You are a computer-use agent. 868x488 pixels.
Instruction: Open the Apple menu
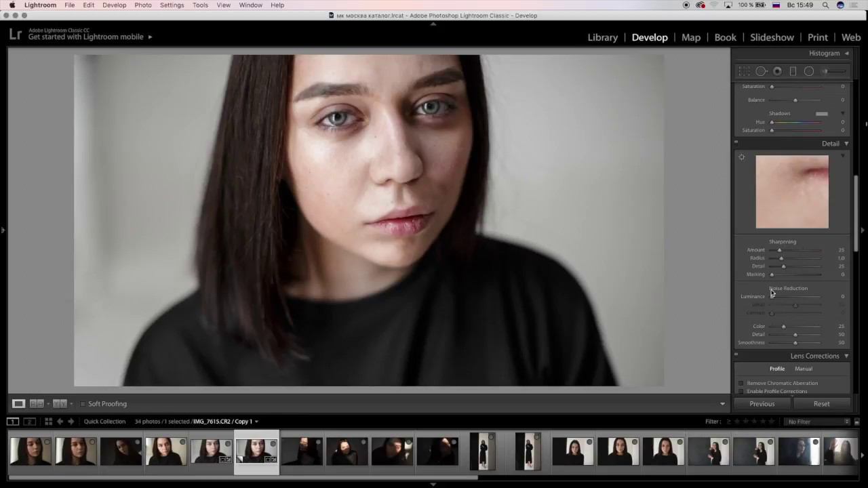click(12, 5)
